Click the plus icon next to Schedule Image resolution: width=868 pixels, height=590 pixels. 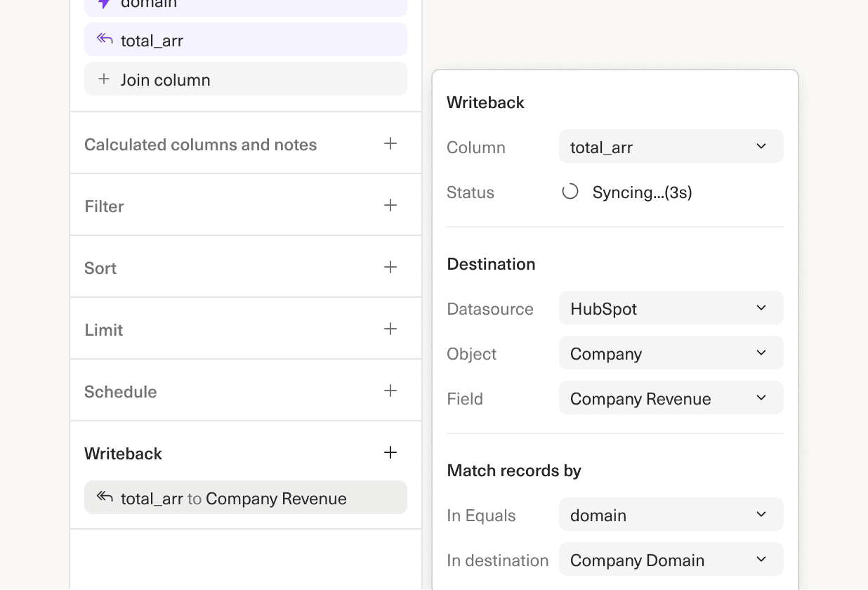[x=390, y=390]
